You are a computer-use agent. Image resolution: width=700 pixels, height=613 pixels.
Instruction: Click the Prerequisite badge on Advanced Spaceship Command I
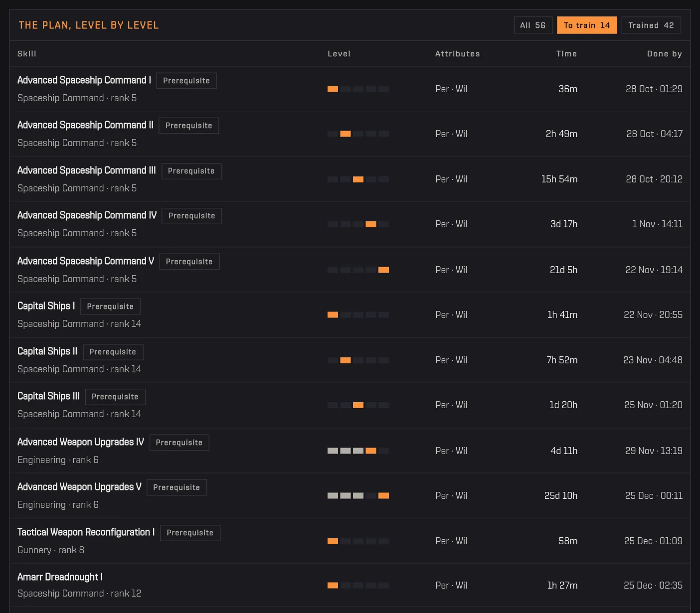tap(186, 81)
